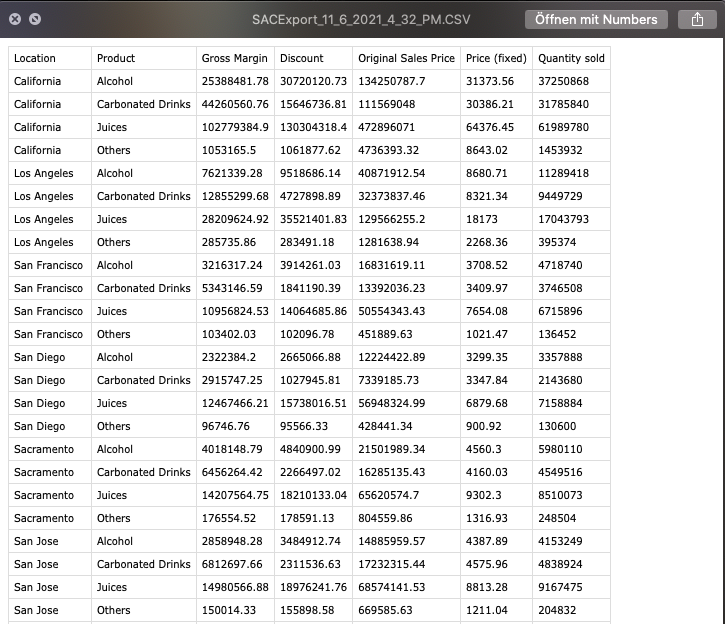Click Gross Margin value 12855299.68
The image size is (725, 624).
235,196
